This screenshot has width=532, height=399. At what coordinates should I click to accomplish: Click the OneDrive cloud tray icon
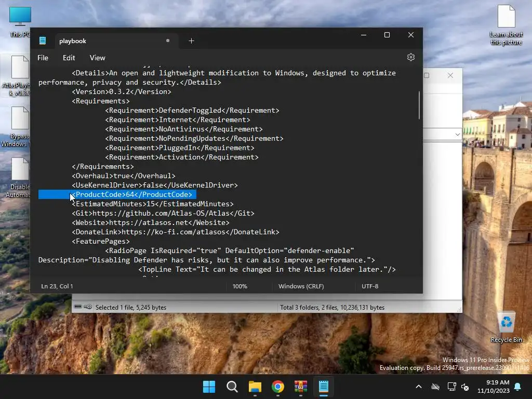(435, 387)
